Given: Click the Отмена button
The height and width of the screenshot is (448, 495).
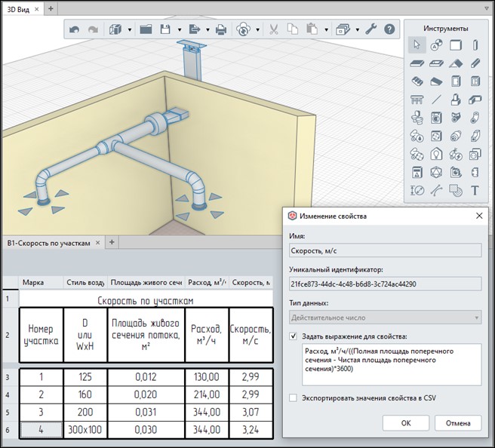Looking at the screenshot, I should [x=458, y=423].
